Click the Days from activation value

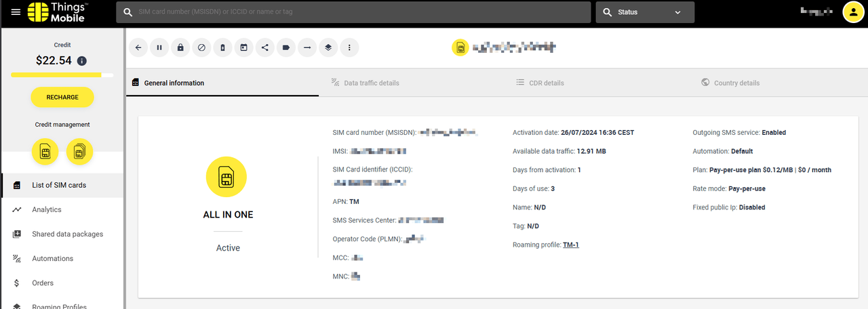[579, 170]
